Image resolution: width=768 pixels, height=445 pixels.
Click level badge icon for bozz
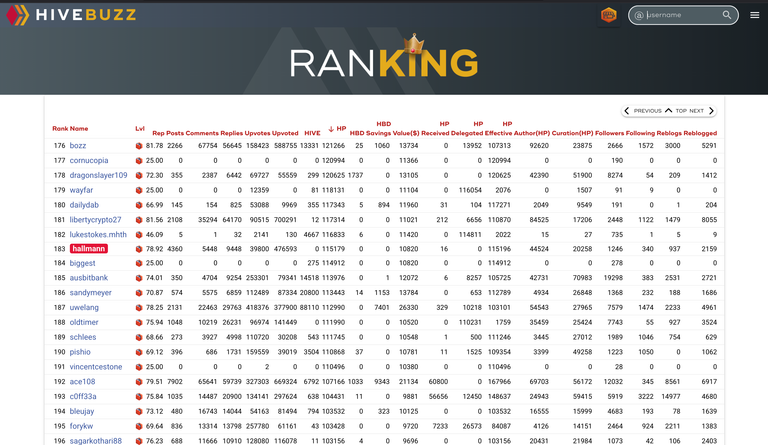(x=139, y=146)
